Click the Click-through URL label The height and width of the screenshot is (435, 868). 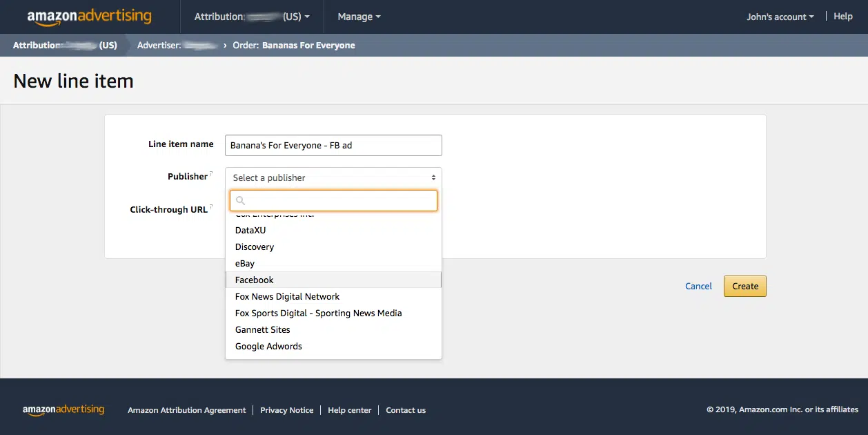[x=168, y=210]
